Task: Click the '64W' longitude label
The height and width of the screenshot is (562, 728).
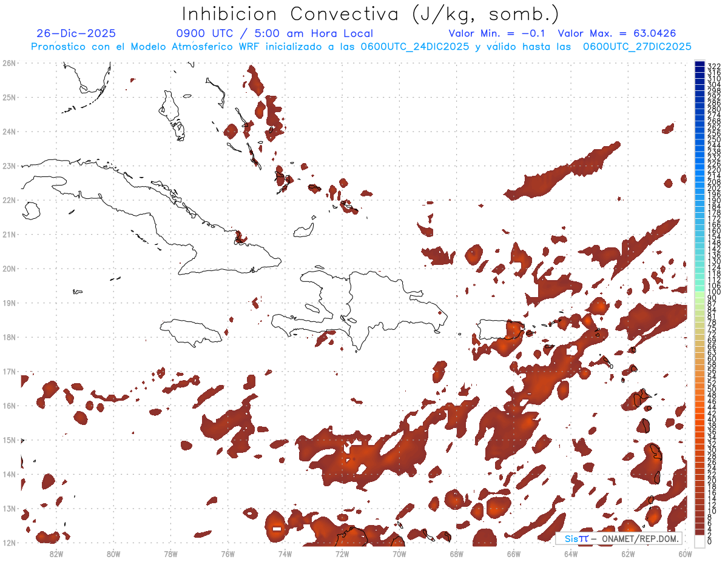Action: pyautogui.click(x=570, y=553)
